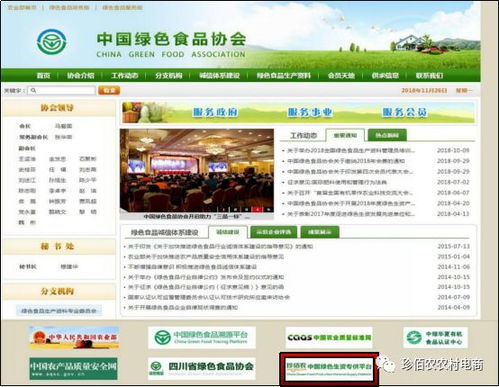This screenshot has width=499, height=387.
Task: Select the middle green tab in 诚信体系建设 section
Action: pos(274,232)
